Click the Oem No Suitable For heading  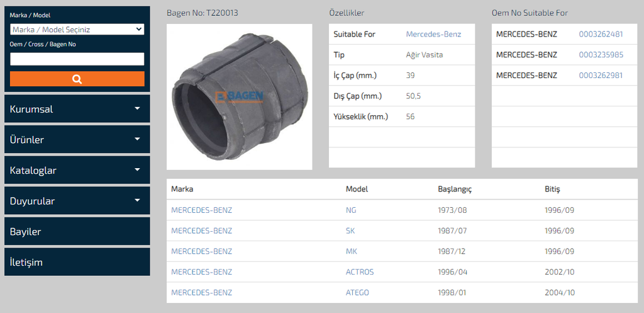pyautogui.click(x=530, y=13)
